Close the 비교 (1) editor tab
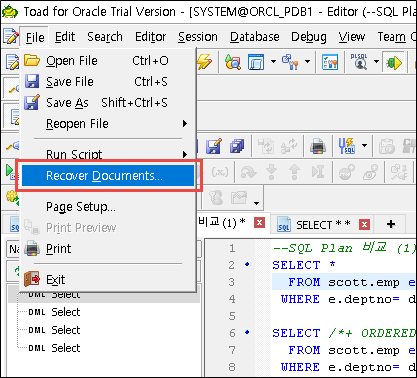 point(259,222)
